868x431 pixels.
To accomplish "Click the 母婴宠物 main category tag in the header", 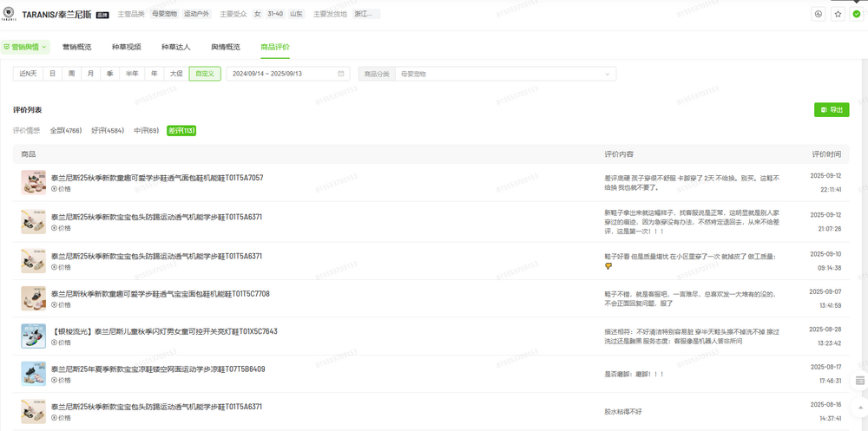I will [164, 14].
